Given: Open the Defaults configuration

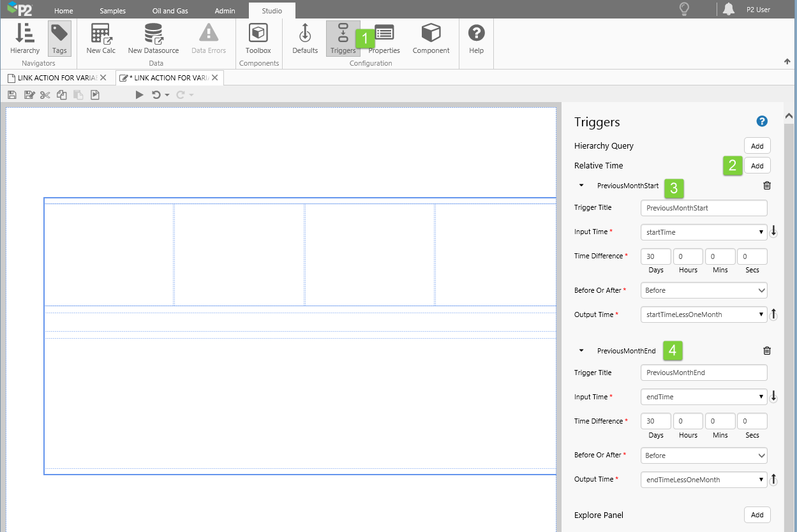Looking at the screenshot, I should click(x=305, y=38).
